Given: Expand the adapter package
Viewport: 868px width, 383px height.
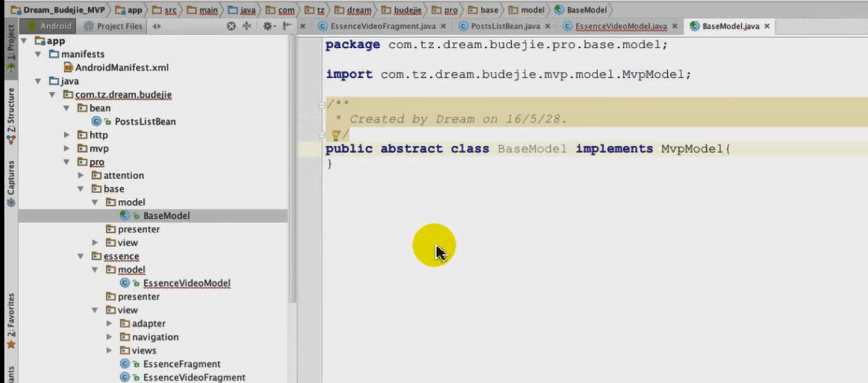Looking at the screenshot, I should 109,324.
